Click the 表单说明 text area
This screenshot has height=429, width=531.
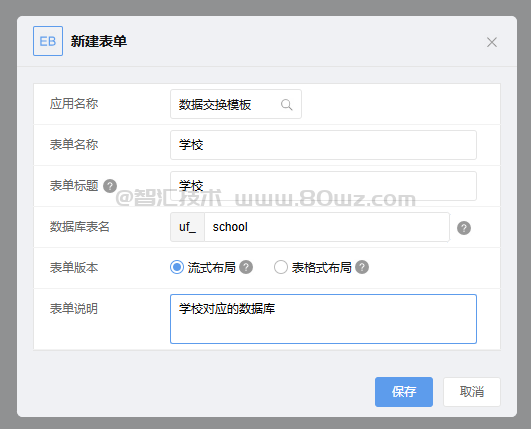coord(323,319)
